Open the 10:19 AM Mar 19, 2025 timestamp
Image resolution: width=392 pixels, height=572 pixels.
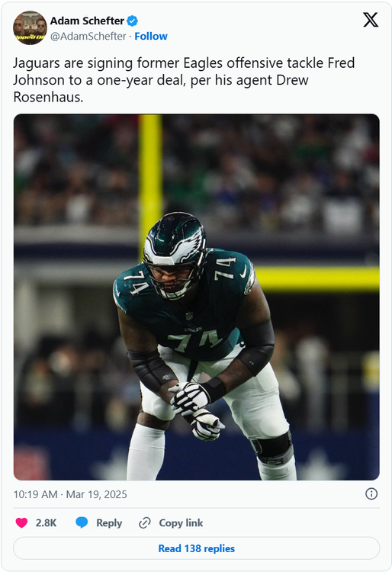[x=70, y=494]
